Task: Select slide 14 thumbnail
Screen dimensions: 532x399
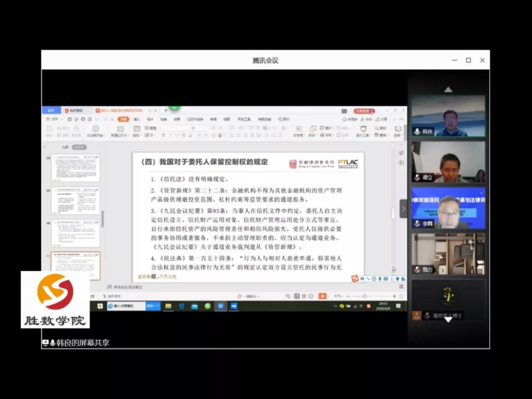Action: pos(76,168)
